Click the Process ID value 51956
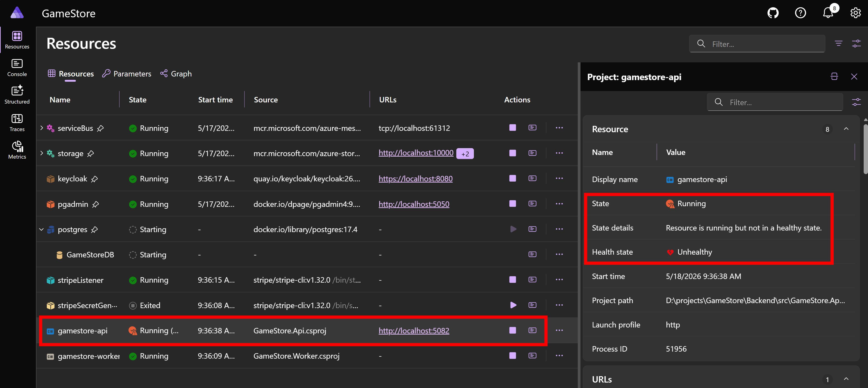 point(676,349)
